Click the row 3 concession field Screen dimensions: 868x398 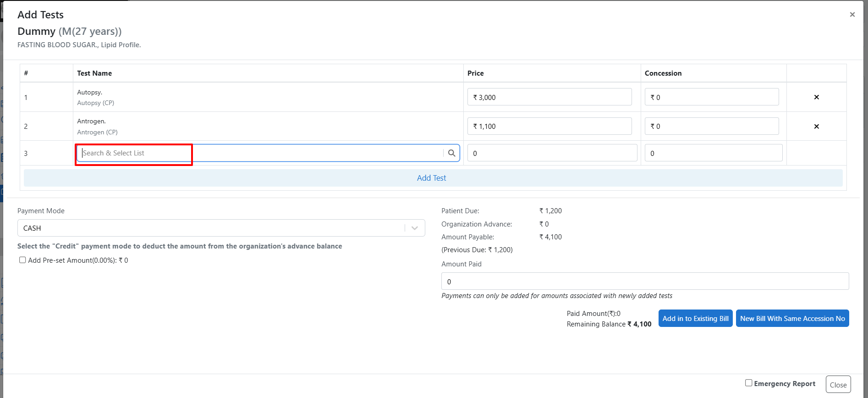tap(713, 153)
